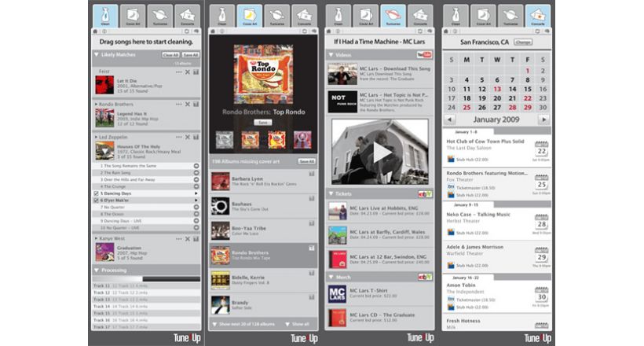Click Save All in Likely Matches header

click(x=191, y=55)
